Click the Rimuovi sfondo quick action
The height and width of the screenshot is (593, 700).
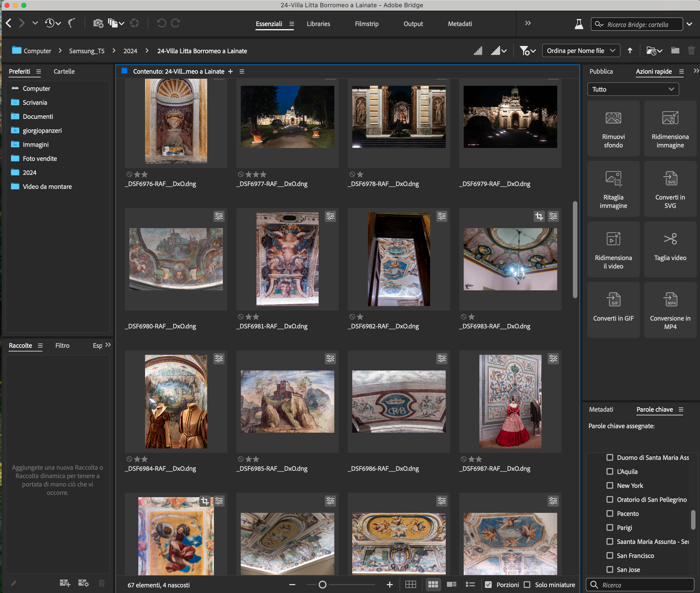pos(613,129)
